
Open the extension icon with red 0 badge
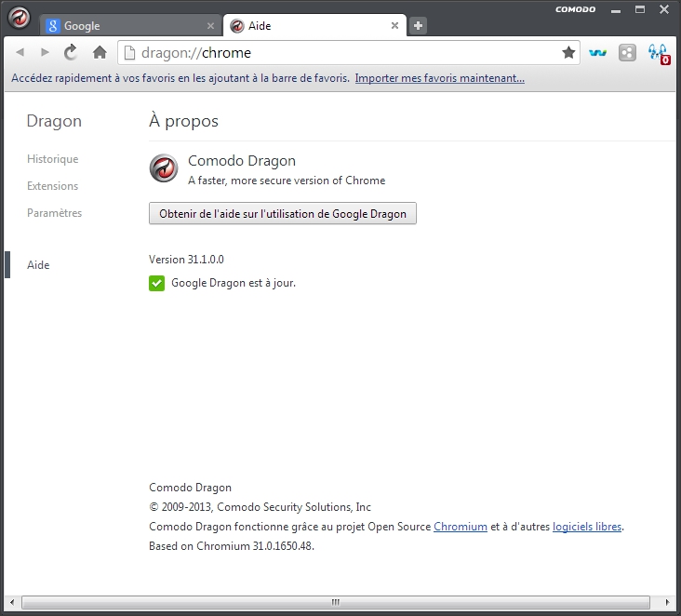coord(659,53)
